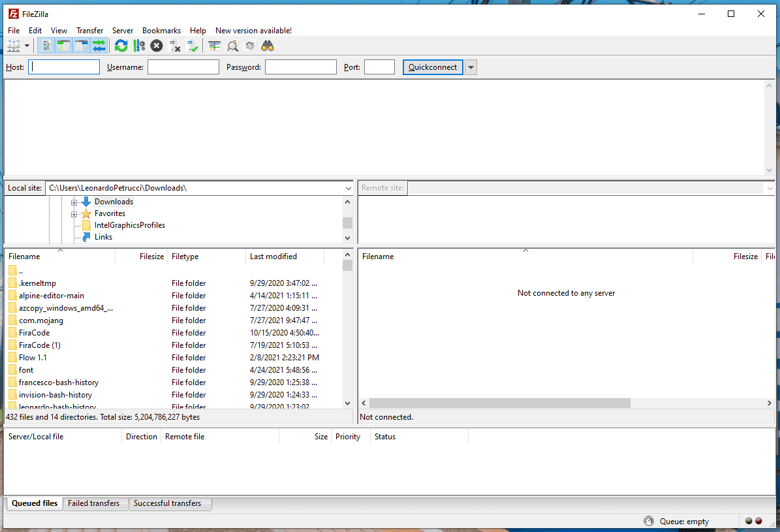The height and width of the screenshot is (532, 780).
Task: Click the Host input field
Action: [x=64, y=67]
